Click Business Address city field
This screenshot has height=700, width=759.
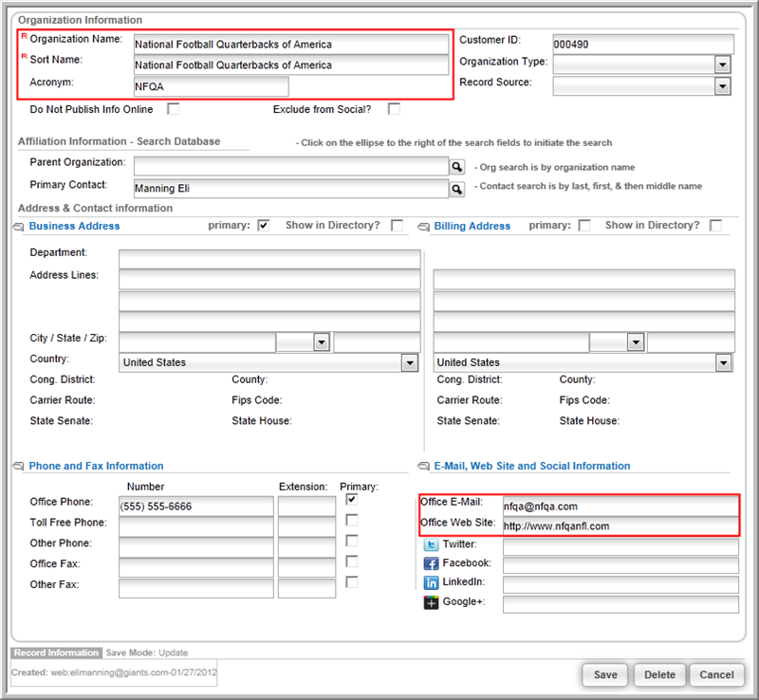point(197,342)
